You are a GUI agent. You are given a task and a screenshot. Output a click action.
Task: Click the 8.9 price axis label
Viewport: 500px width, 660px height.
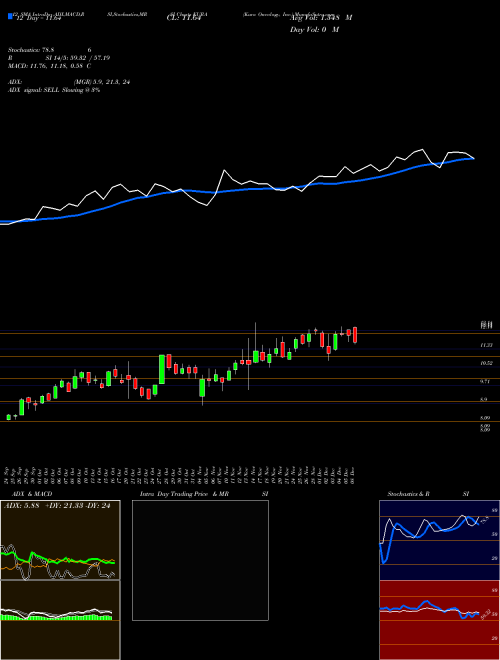pos(484,399)
